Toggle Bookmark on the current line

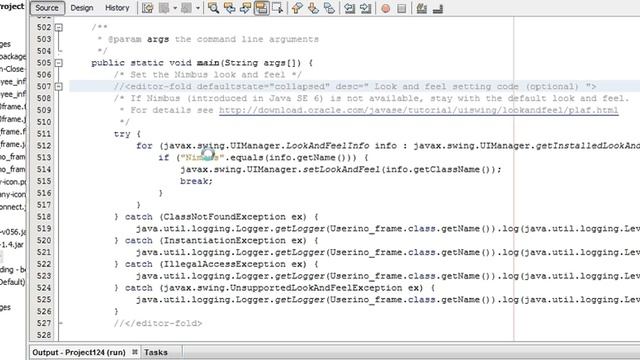coord(329,8)
